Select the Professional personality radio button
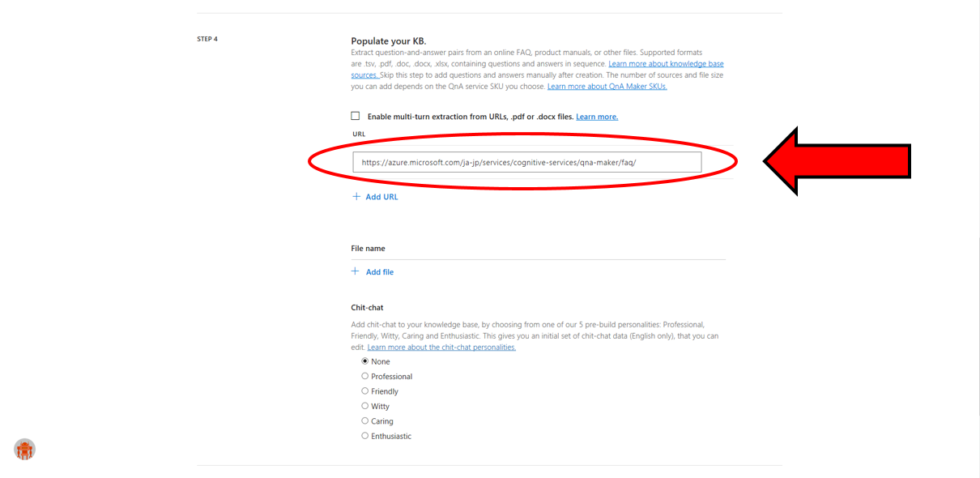 coord(364,376)
